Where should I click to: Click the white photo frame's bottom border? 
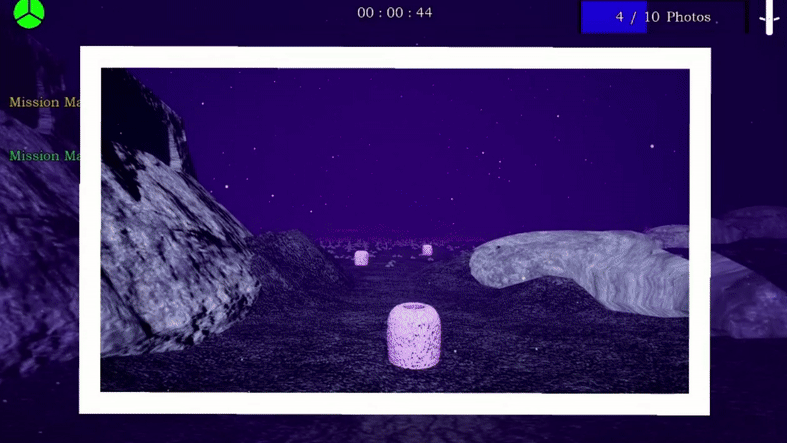(395, 404)
